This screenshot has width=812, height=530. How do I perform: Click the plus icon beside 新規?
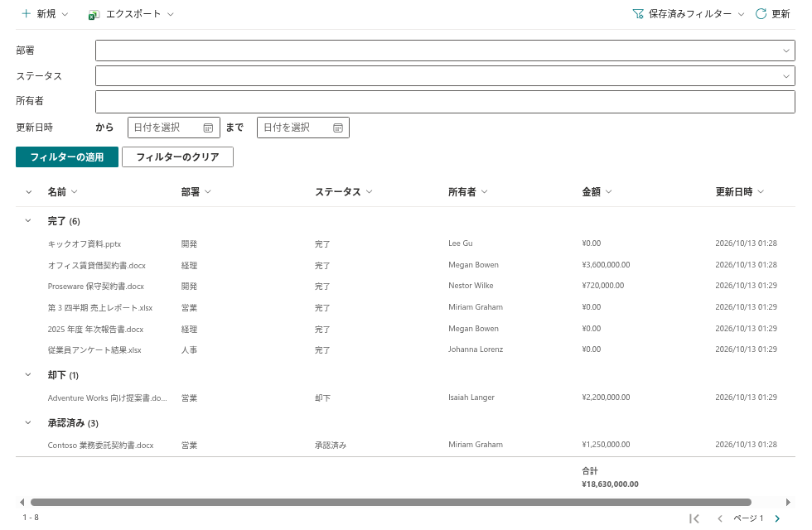click(x=27, y=13)
